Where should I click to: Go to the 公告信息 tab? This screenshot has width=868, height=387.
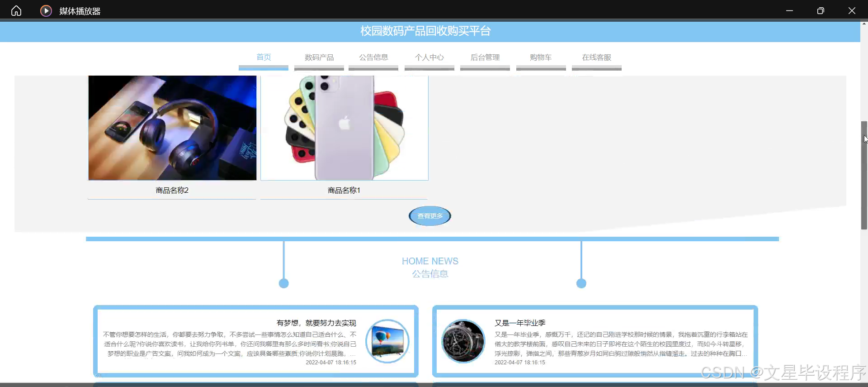[373, 57]
